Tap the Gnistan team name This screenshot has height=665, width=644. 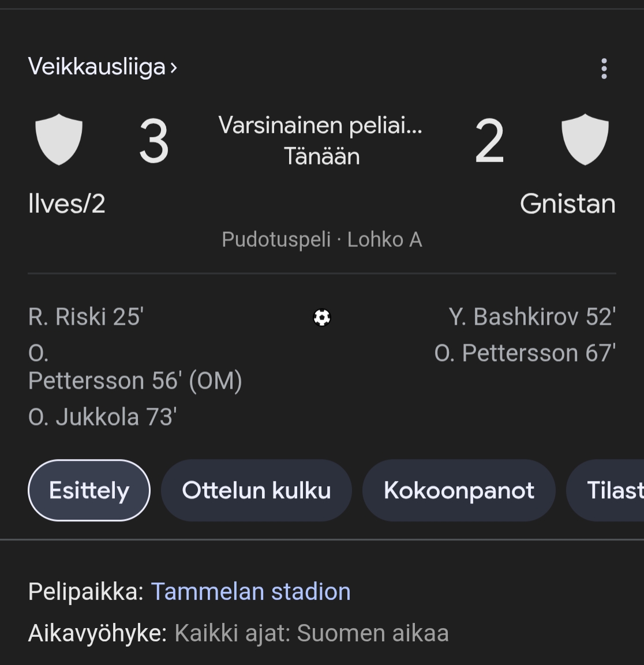point(567,204)
